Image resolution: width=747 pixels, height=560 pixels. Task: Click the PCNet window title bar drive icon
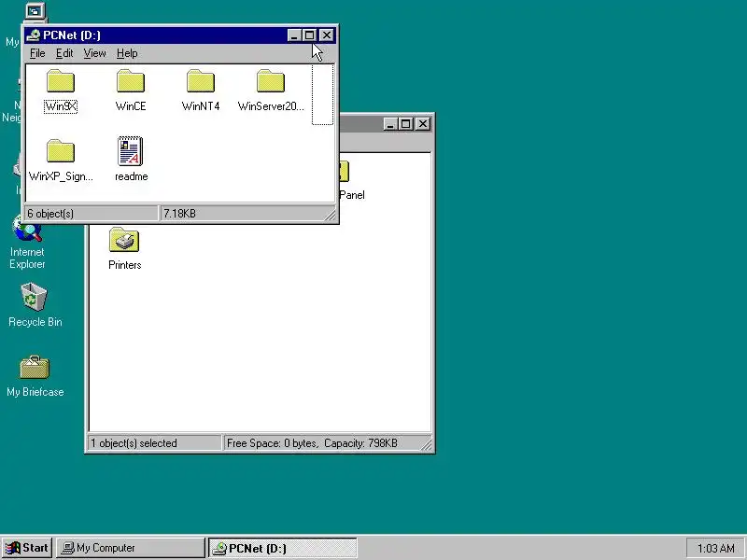(34, 35)
